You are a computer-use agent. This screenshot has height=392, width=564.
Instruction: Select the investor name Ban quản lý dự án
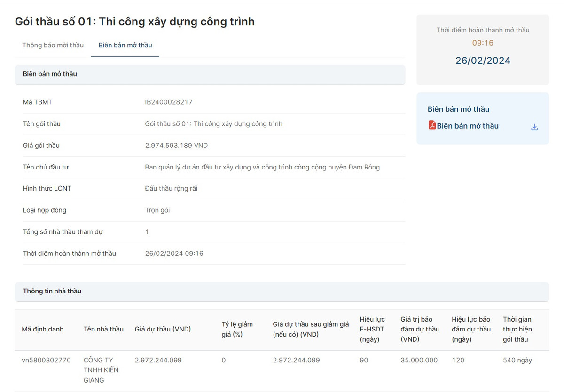pos(263,167)
